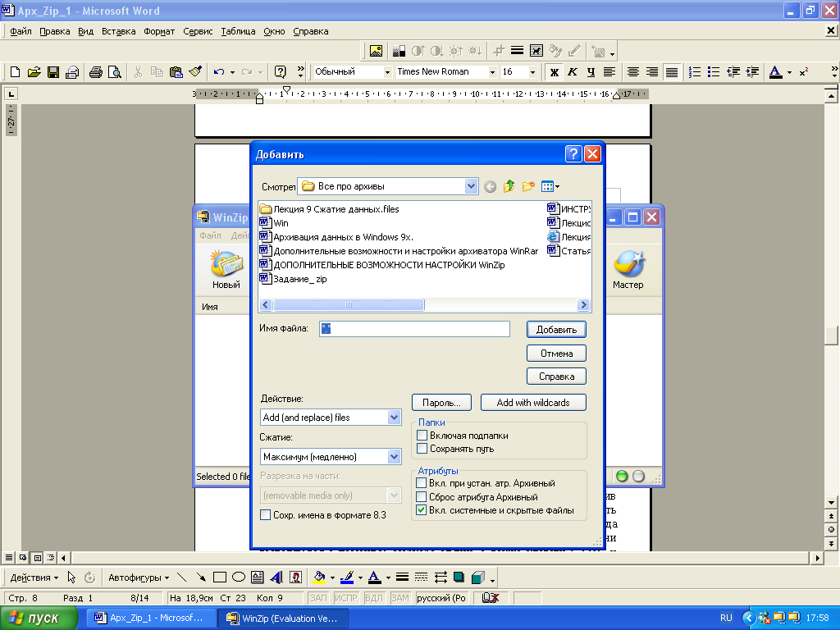840x630 pixels.
Task: Click the RU language indicator in tray
Action: 726,618
